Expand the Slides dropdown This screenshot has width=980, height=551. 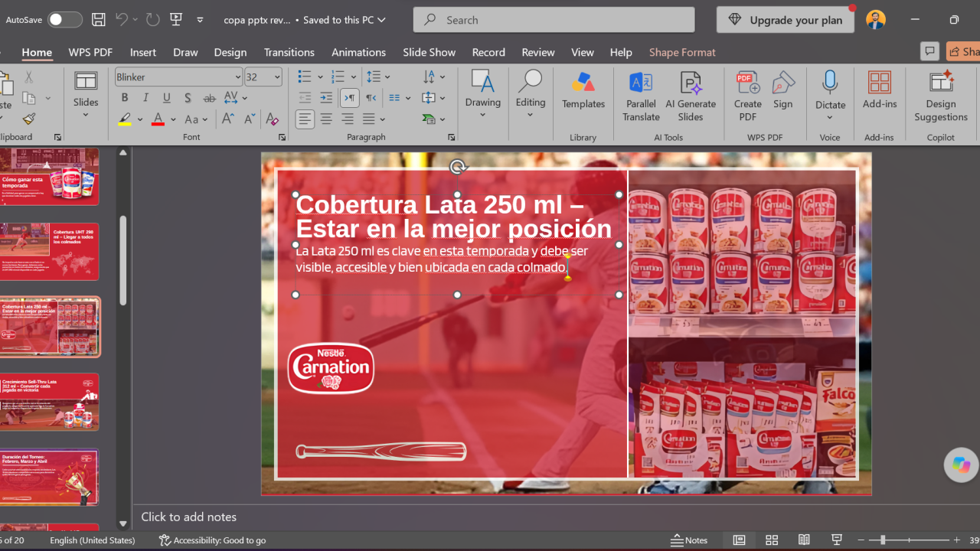(x=86, y=116)
